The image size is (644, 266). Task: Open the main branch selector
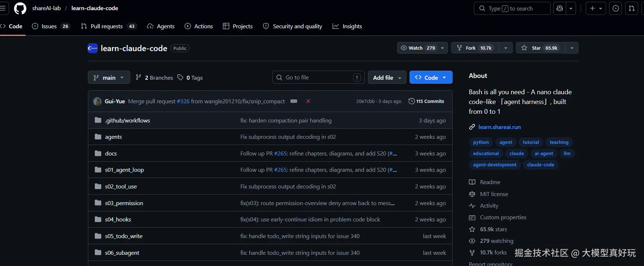[x=109, y=78]
